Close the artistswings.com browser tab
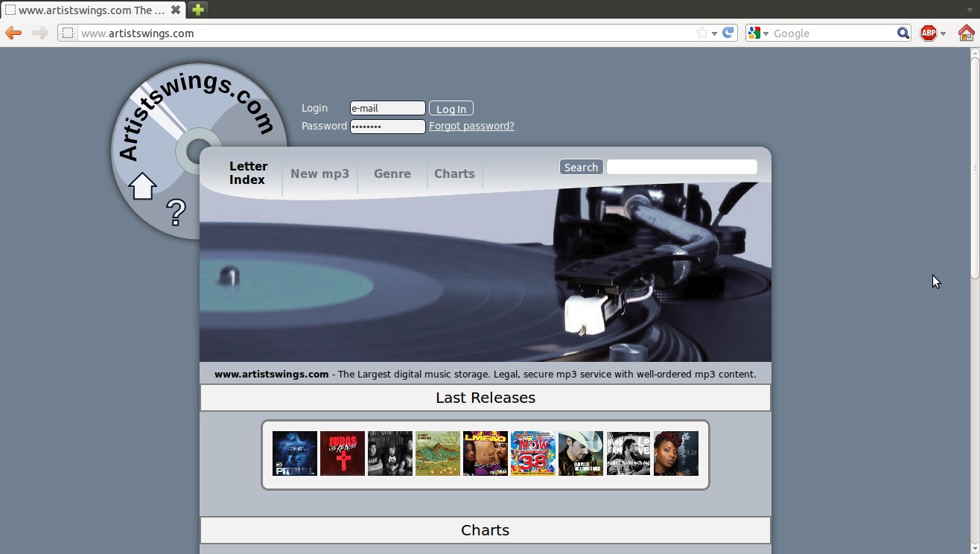The height and width of the screenshot is (554, 980). click(x=175, y=10)
